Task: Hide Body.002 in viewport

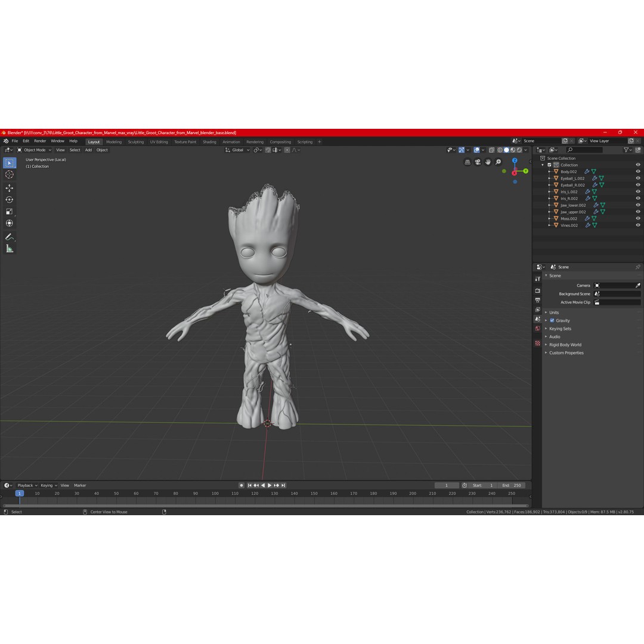Action: coord(638,172)
